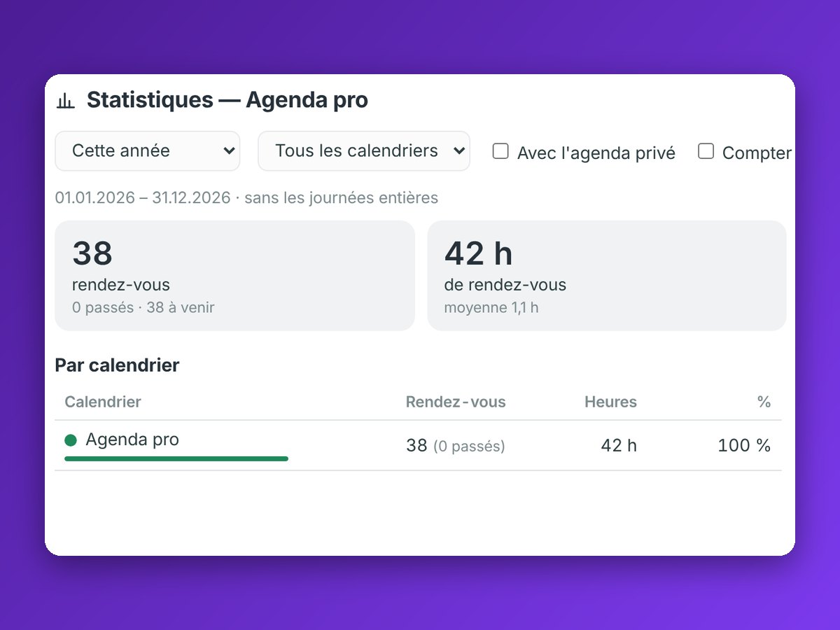Click the green Agenda pro color dot
The width and height of the screenshot is (840, 630).
point(70,440)
